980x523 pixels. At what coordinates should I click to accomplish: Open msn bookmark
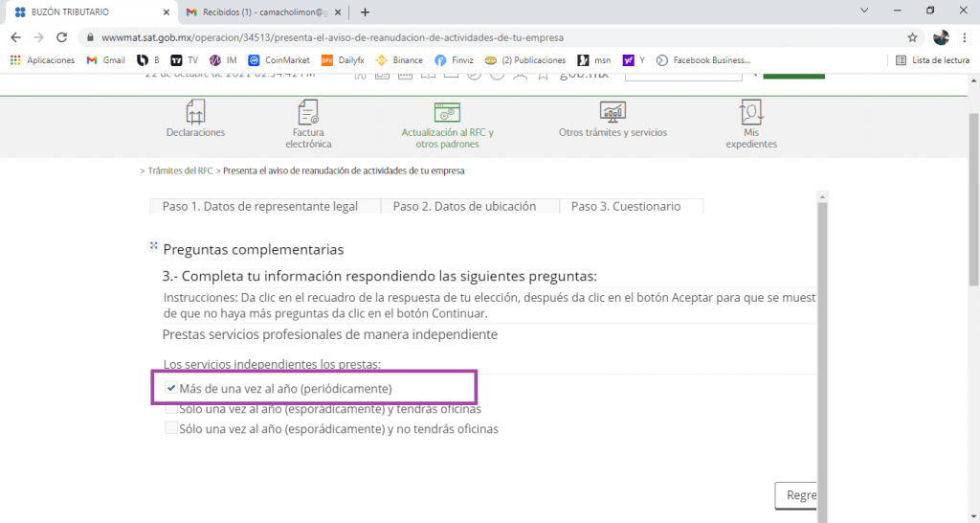594,60
